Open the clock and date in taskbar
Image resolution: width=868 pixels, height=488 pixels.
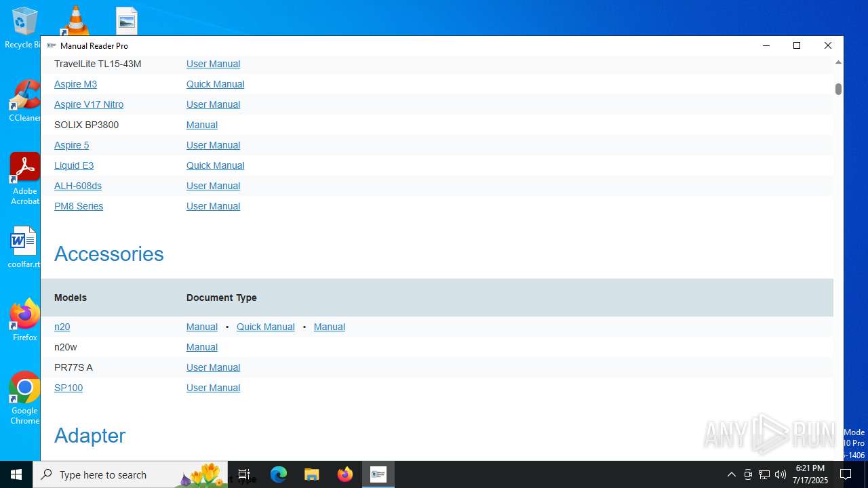[811, 474]
